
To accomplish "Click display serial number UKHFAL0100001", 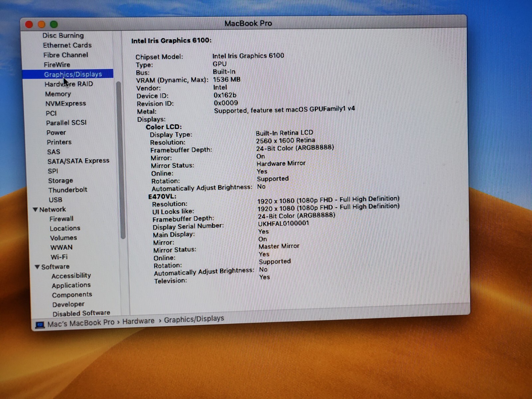I will [284, 223].
